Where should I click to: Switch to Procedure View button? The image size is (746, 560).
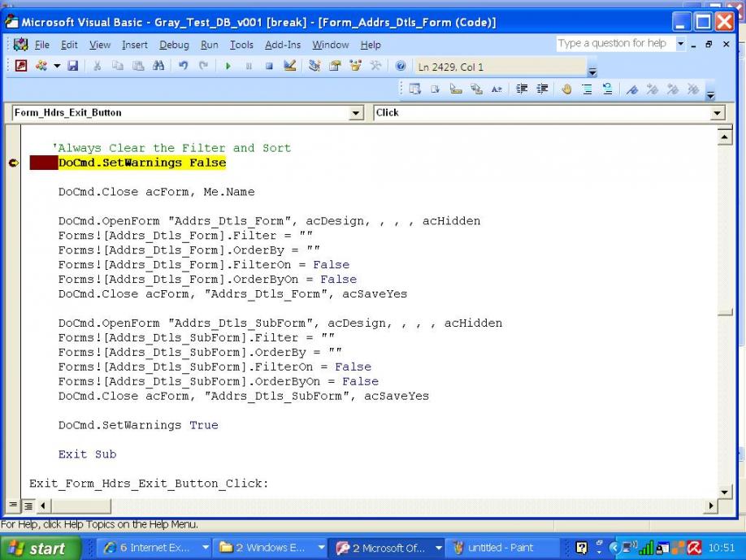tap(13, 505)
